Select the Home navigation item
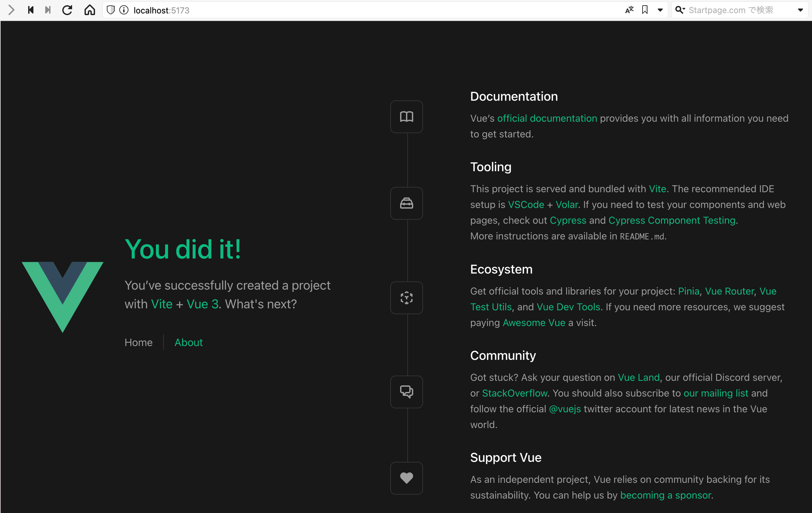The height and width of the screenshot is (513, 812). (x=138, y=342)
